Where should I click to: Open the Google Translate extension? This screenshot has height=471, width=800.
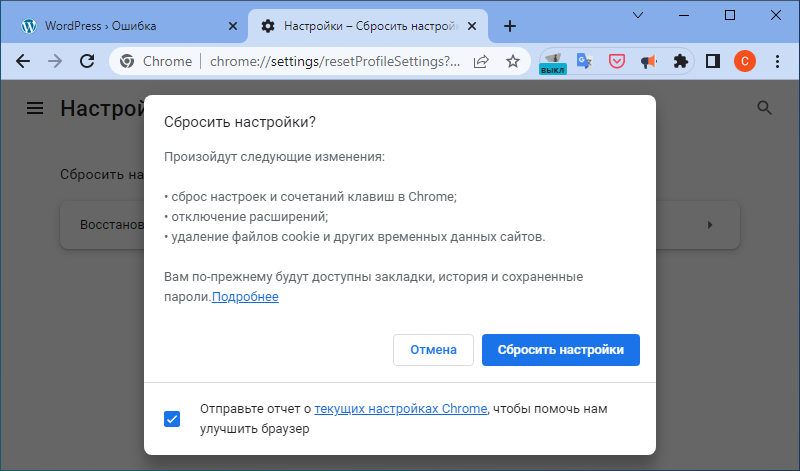584,62
